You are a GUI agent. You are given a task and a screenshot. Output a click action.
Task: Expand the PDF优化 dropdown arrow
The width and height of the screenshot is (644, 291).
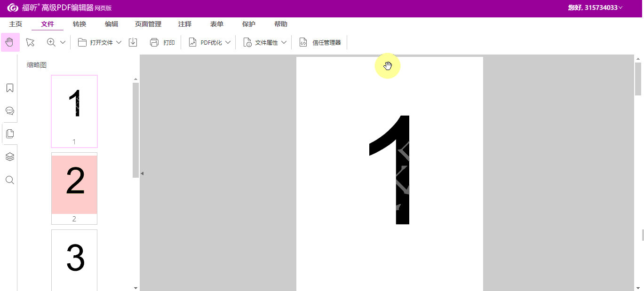[228, 42]
